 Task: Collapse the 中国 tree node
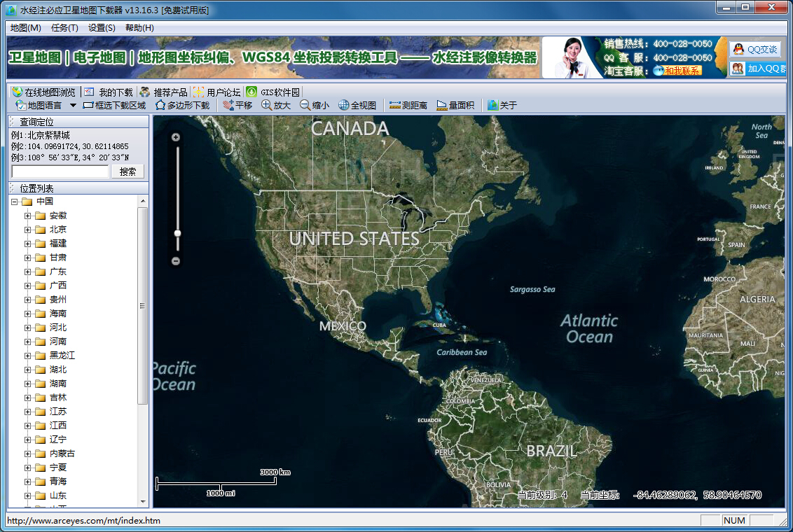point(14,202)
